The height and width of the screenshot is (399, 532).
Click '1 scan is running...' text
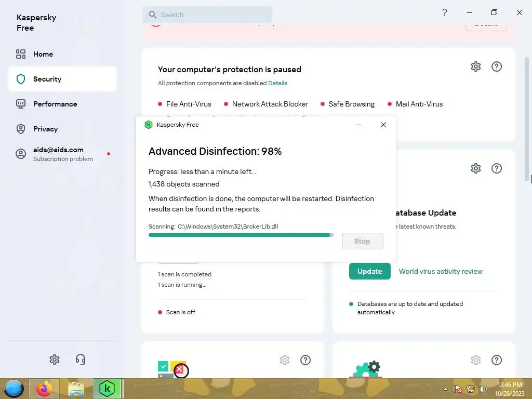(182, 285)
